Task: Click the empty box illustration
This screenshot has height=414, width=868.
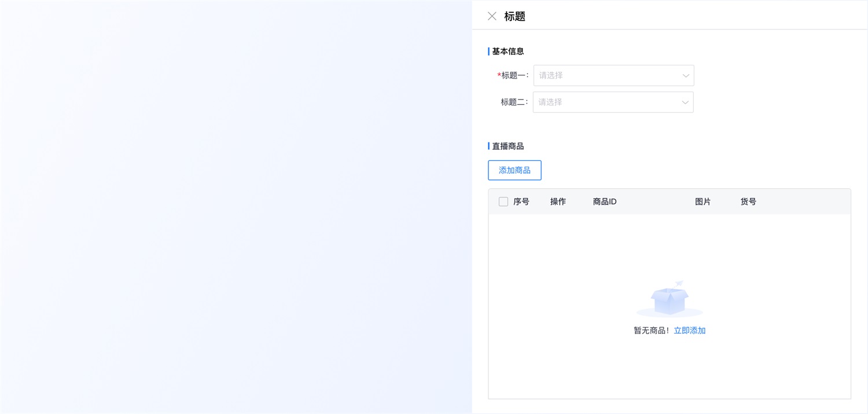Action: [669, 298]
